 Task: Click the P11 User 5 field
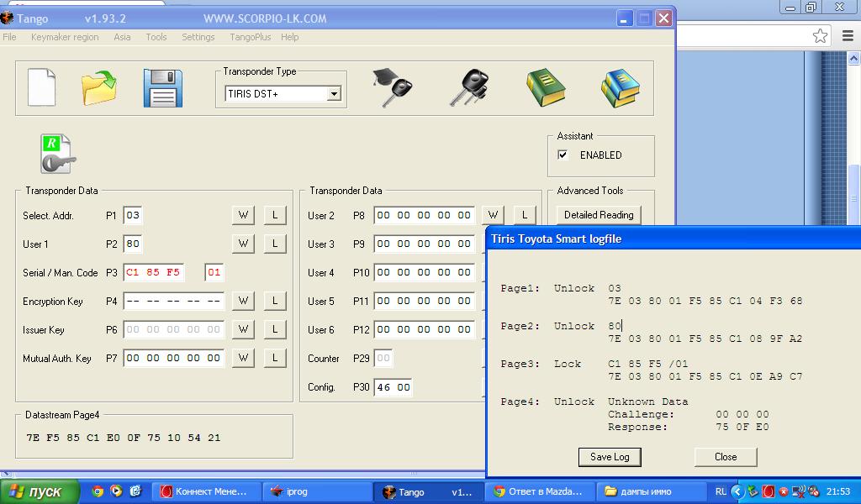(424, 301)
